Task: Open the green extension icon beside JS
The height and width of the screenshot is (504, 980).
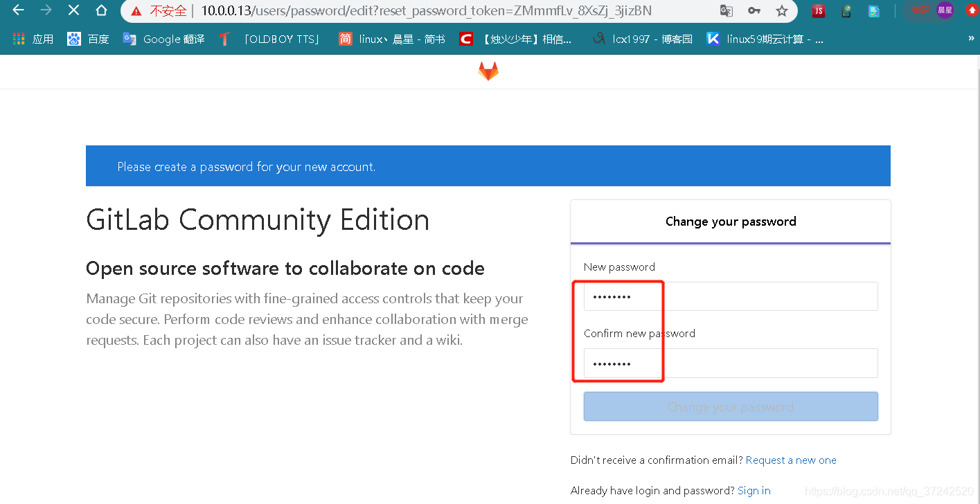Action: [846, 10]
